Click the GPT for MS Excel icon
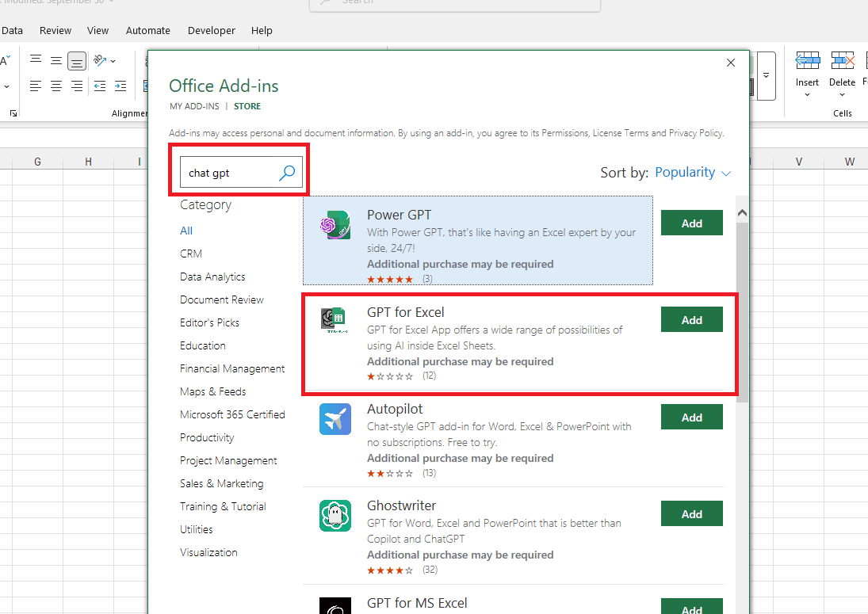This screenshot has height=614, width=868. pos(335,606)
